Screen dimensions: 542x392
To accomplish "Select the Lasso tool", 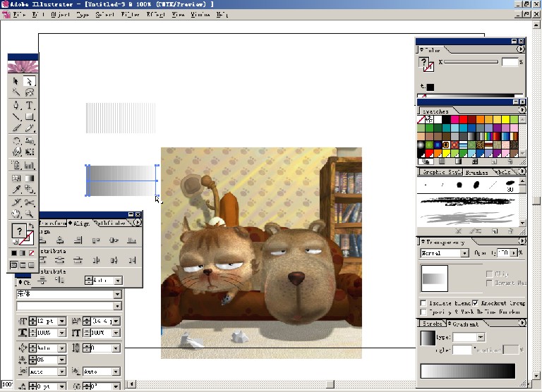I will [30, 92].
